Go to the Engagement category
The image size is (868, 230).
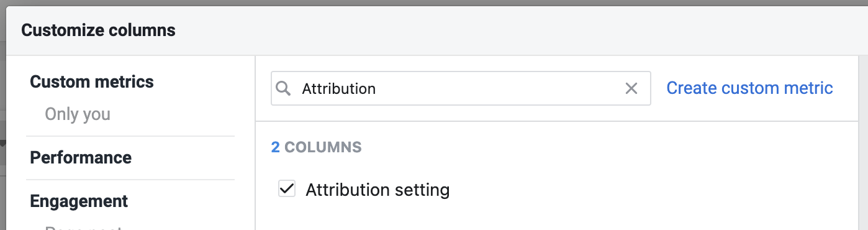tap(79, 201)
